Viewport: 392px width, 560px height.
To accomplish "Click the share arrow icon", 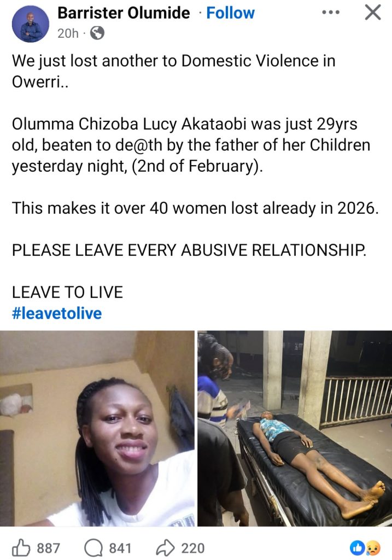I will click(165, 547).
